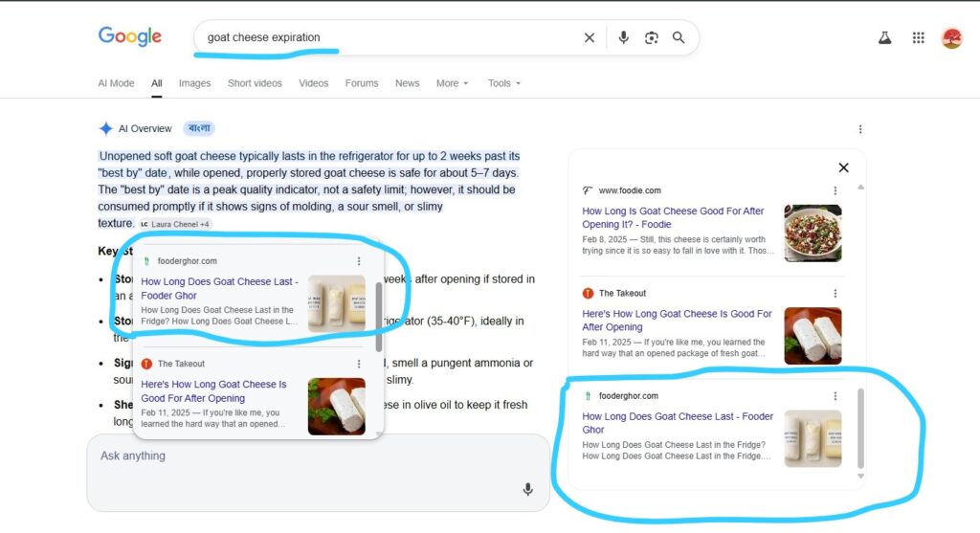The width and height of the screenshot is (980, 533).
Task: Clear the search query with the X icon
Action: 589,37
